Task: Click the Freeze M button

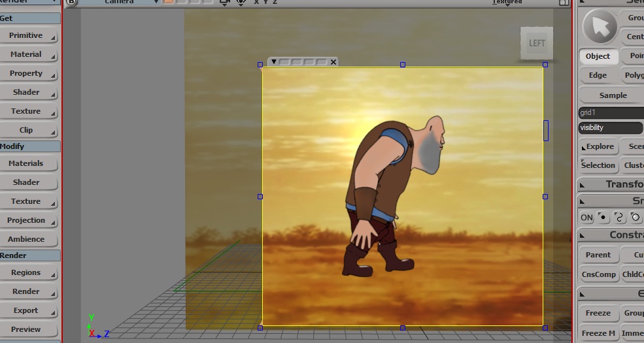Action: (598, 333)
